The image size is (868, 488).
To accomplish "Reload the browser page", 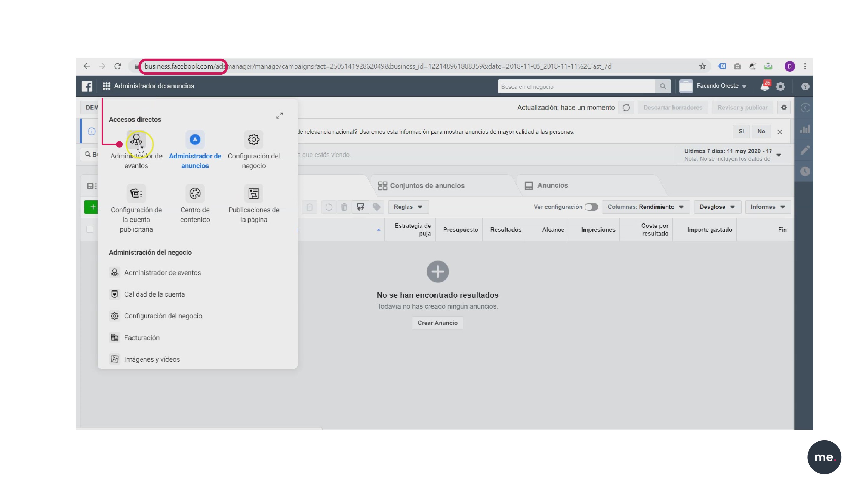I will [117, 66].
